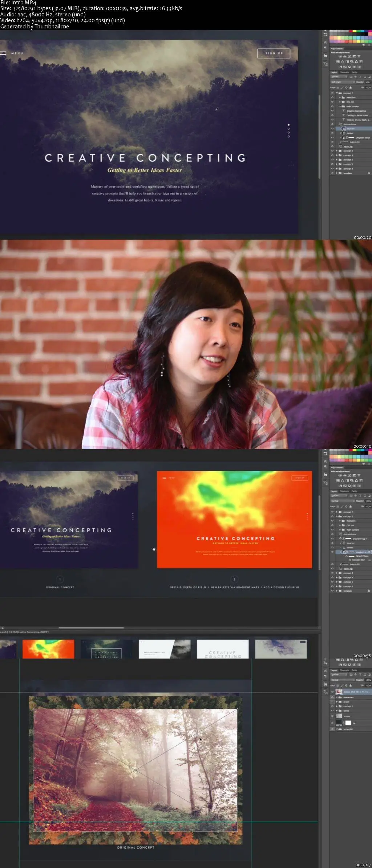372x868 pixels.
Task: Filter for pixel layers in orange mockup frame
Action: [x=351, y=496]
